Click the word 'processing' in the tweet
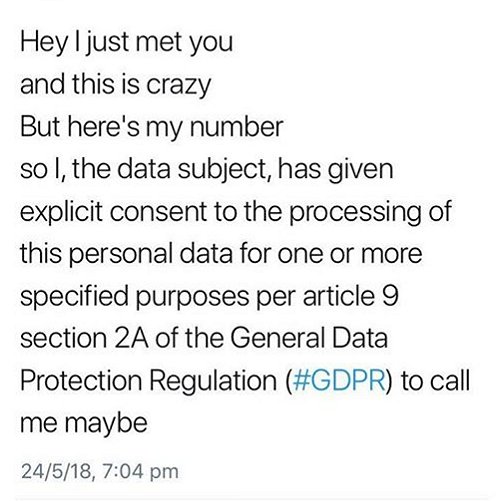This screenshot has height=501, width=500. pos(355,213)
